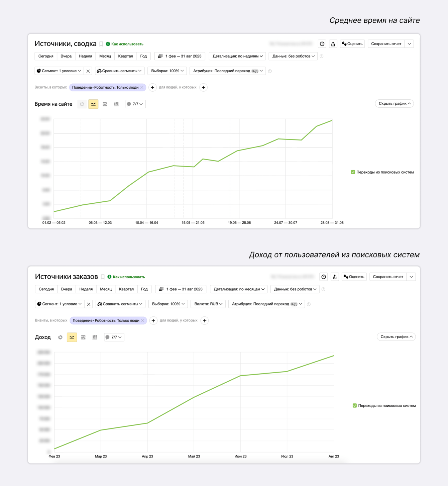Toggle Переходы из поисковых систем in Доход chart
Image resolution: width=448 pixels, height=486 pixels.
pos(355,406)
